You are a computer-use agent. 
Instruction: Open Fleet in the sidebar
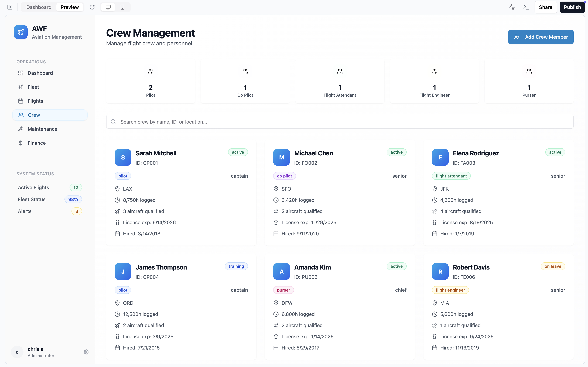pos(33,87)
